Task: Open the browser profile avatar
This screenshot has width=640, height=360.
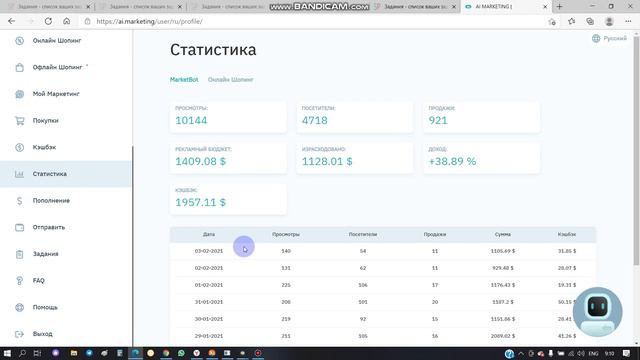Action: tap(609, 21)
